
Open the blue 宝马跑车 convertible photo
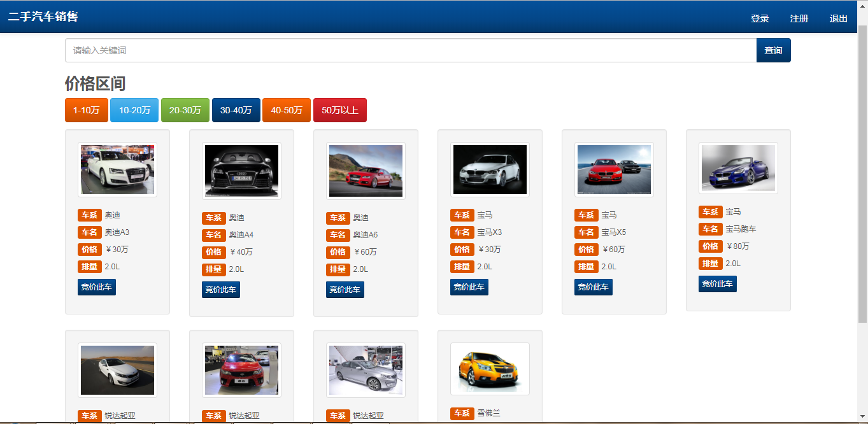738,168
